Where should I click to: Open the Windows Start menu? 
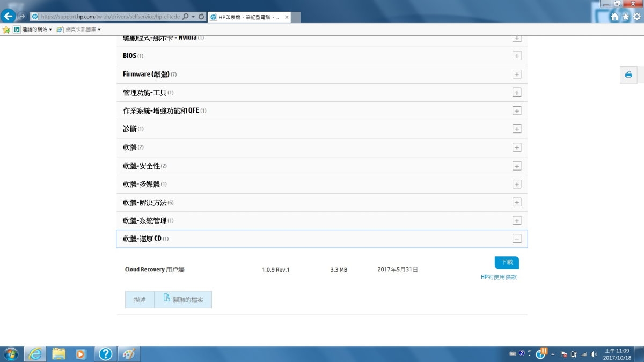[x=10, y=354]
